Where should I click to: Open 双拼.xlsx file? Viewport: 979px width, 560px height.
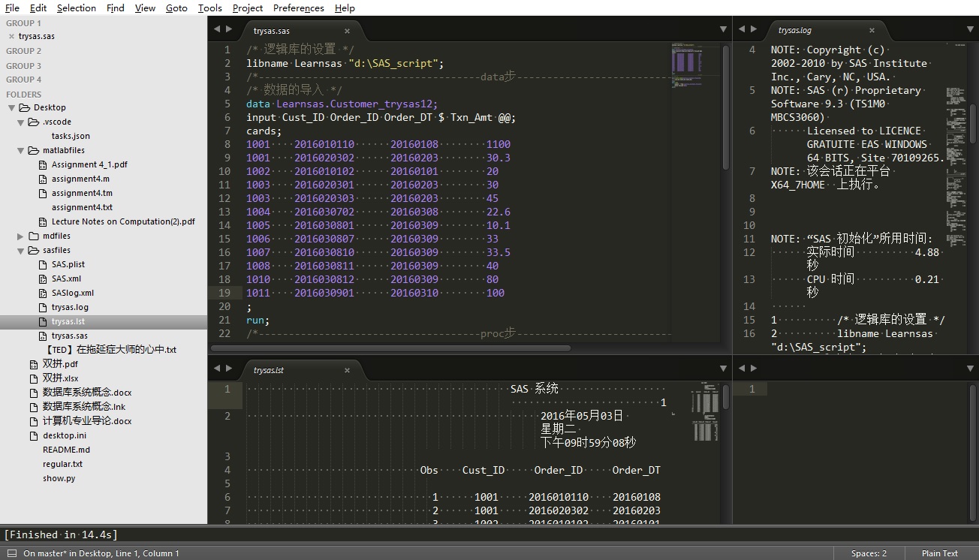(61, 378)
